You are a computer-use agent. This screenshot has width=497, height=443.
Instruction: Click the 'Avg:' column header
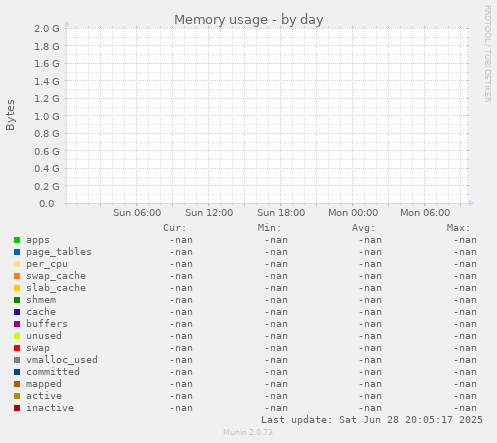(364, 228)
